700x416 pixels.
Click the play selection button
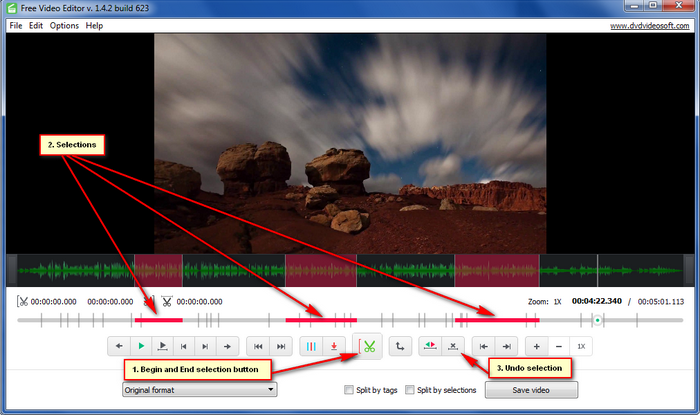[162, 346]
